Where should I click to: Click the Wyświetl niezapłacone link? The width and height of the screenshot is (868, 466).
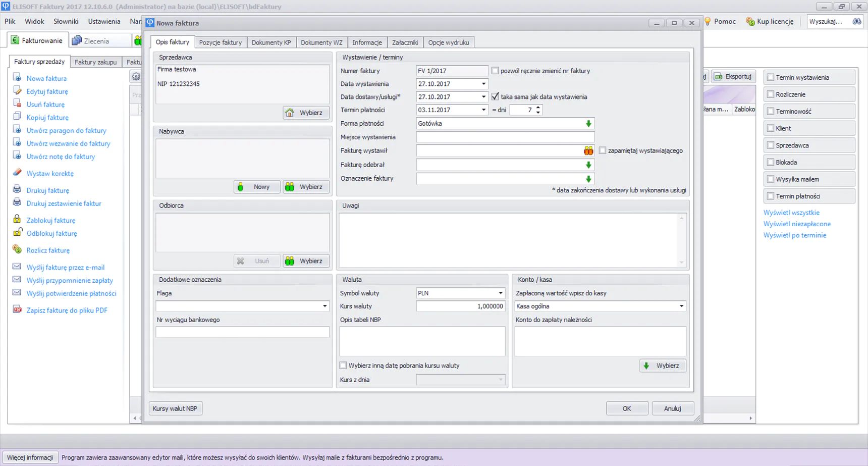pyautogui.click(x=797, y=224)
